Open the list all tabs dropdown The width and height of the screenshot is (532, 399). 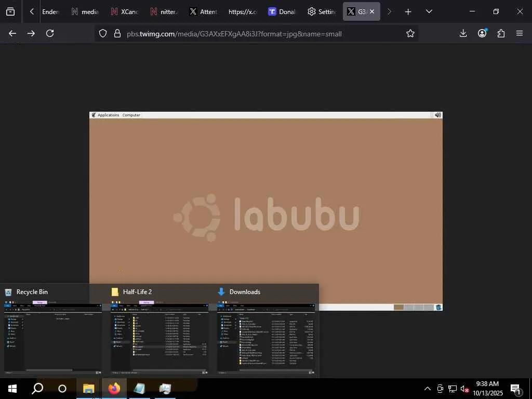coord(429,11)
